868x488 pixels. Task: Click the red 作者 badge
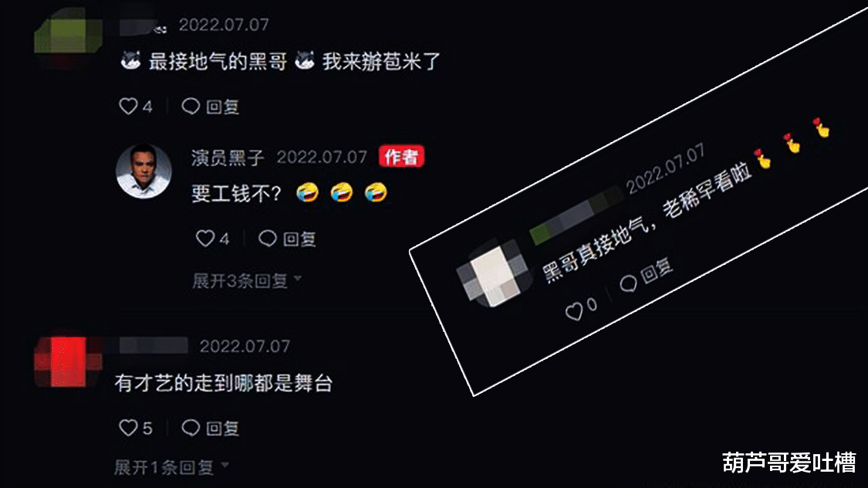[402, 157]
